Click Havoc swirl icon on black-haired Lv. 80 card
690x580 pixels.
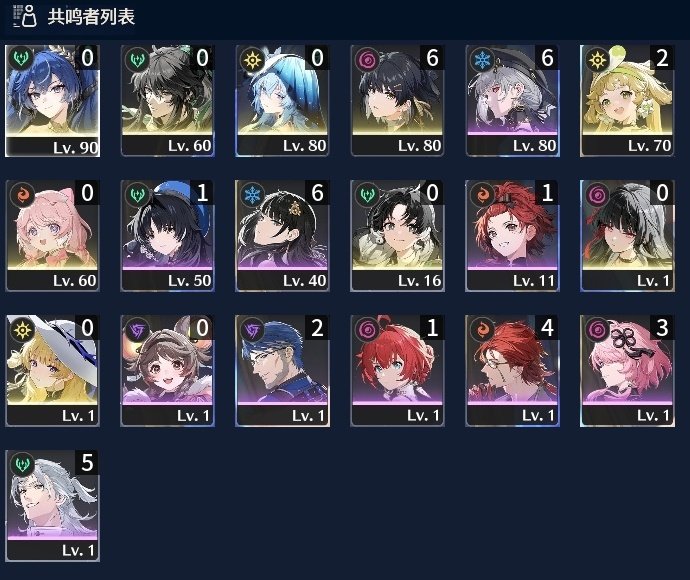point(367,59)
